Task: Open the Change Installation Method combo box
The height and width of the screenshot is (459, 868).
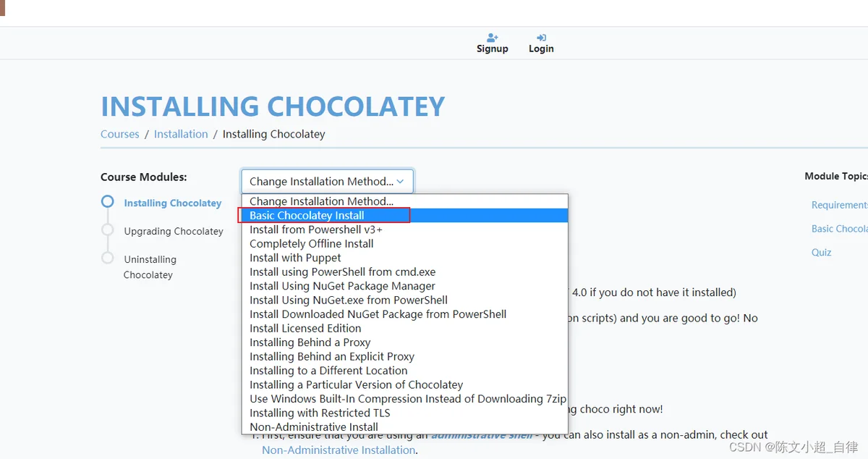Action: tap(328, 182)
